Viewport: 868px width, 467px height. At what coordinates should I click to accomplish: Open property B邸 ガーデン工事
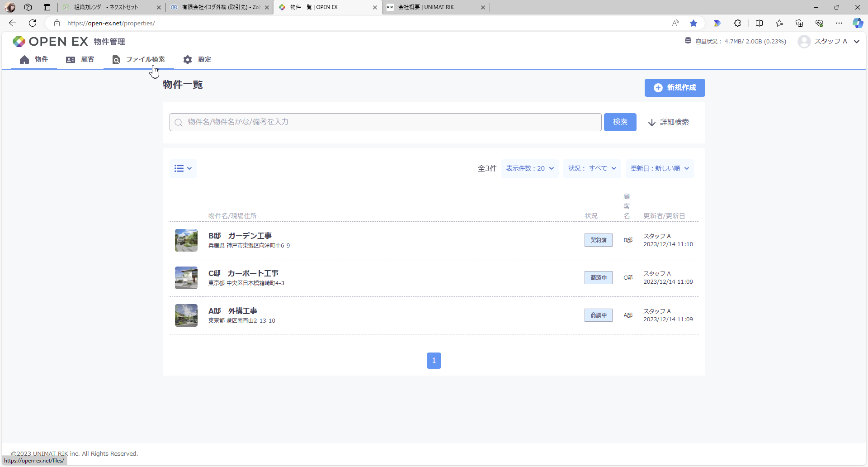pyautogui.click(x=240, y=236)
